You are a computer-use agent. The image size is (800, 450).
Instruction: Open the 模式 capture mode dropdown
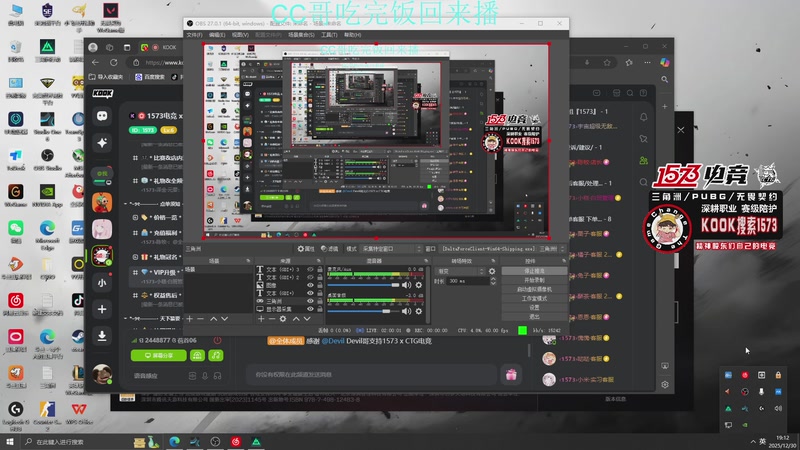pos(391,249)
